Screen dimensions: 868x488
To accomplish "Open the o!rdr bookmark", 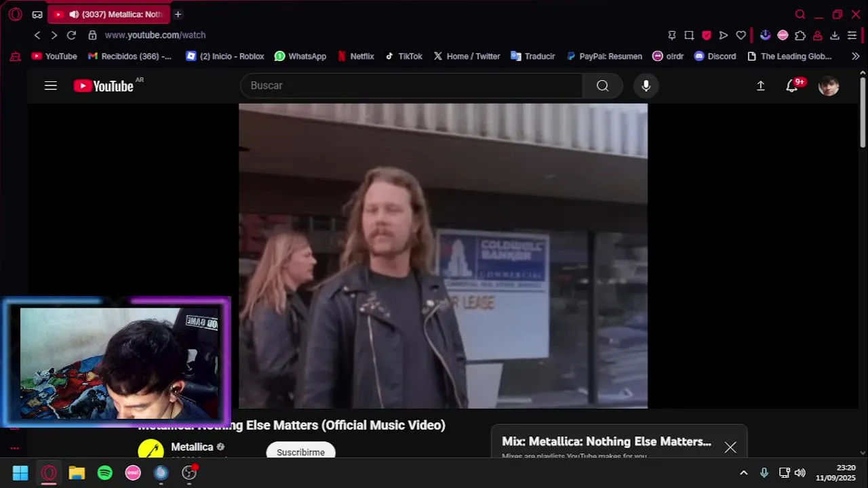I will coord(668,56).
